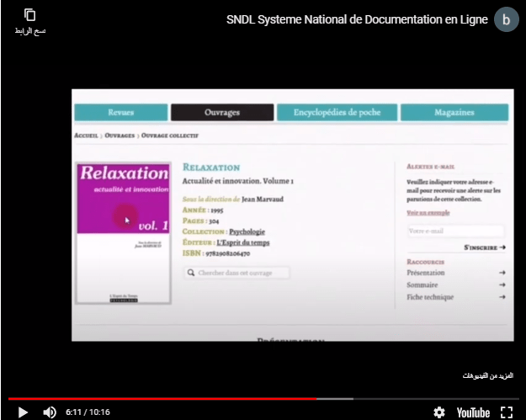Play the video
The width and height of the screenshot is (526, 420).
(x=23, y=412)
